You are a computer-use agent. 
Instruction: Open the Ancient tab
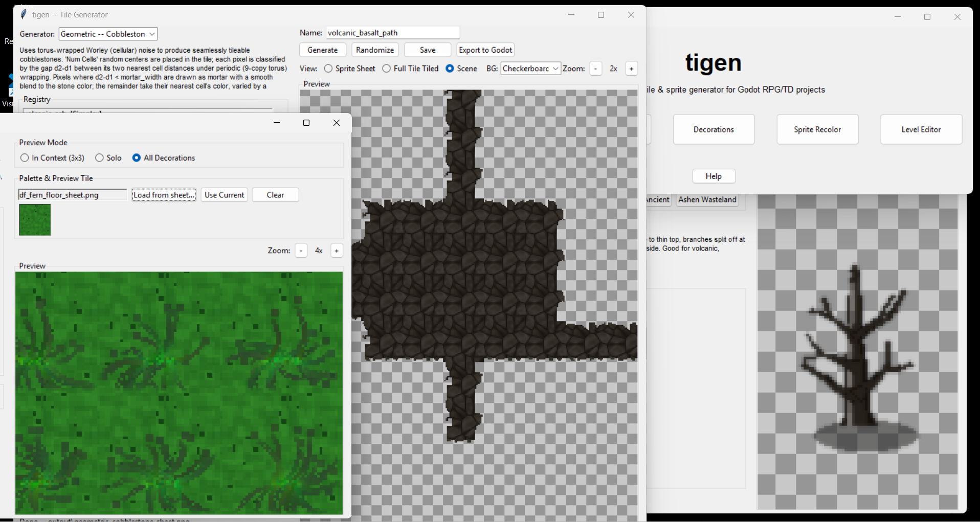pyautogui.click(x=659, y=199)
